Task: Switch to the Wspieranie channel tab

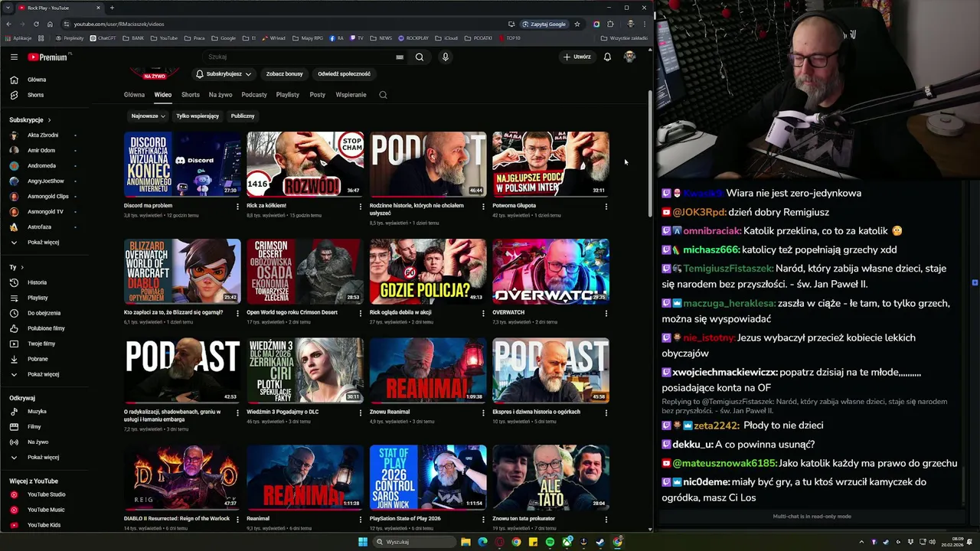Action: pos(351,95)
